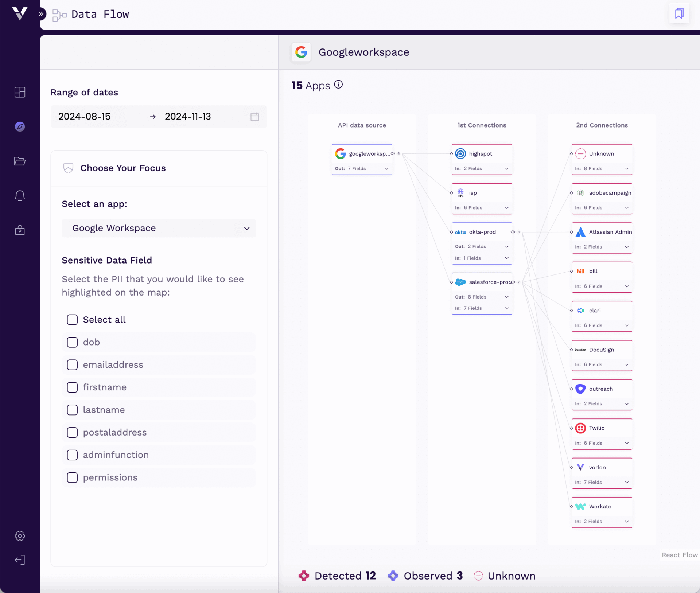Click the 1st Connections column header

[x=482, y=125]
